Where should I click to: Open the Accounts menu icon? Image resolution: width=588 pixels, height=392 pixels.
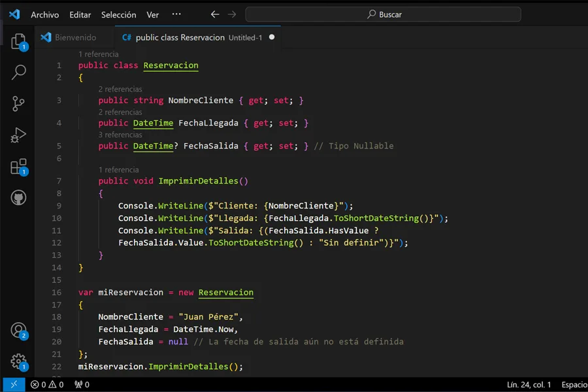click(x=18, y=331)
